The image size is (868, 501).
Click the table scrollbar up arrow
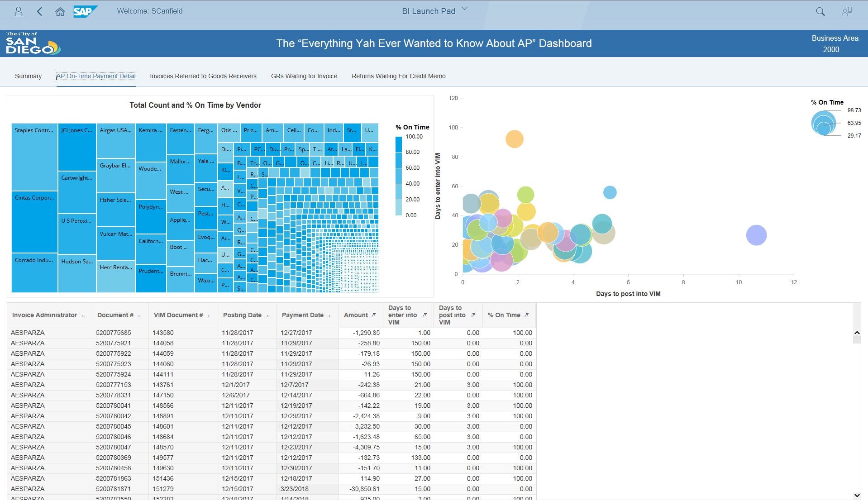[857, 333]
